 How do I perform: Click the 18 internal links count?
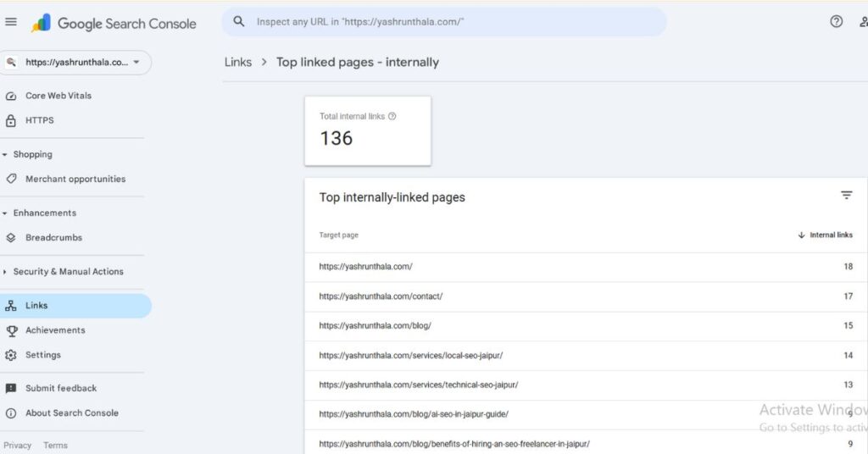tap(848, 267)
